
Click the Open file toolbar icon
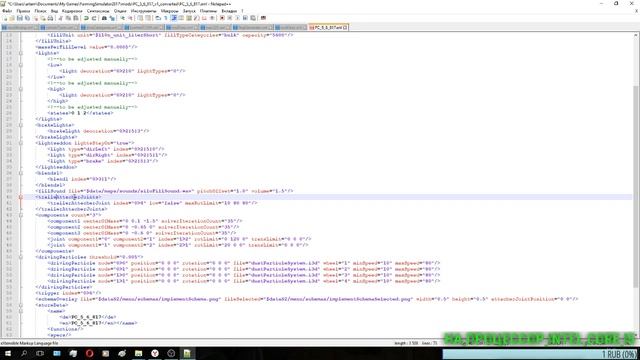11,18
